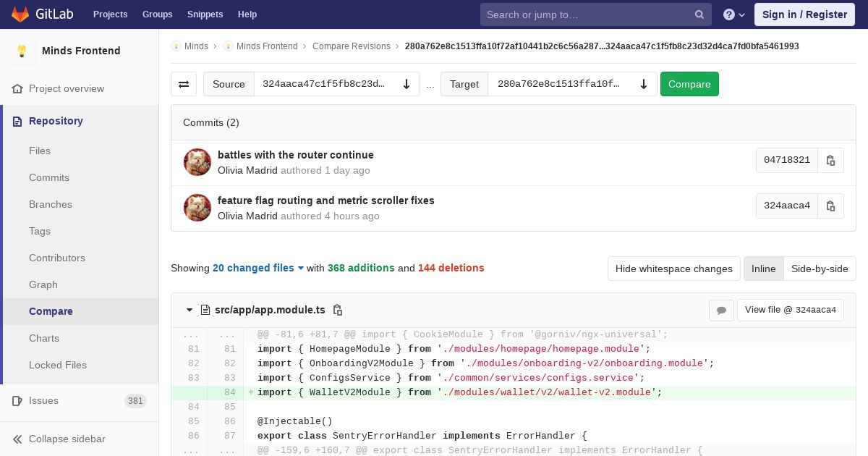Open Commits in the repository sidebar
Screen dimensions: 868x456
(49, 177)
